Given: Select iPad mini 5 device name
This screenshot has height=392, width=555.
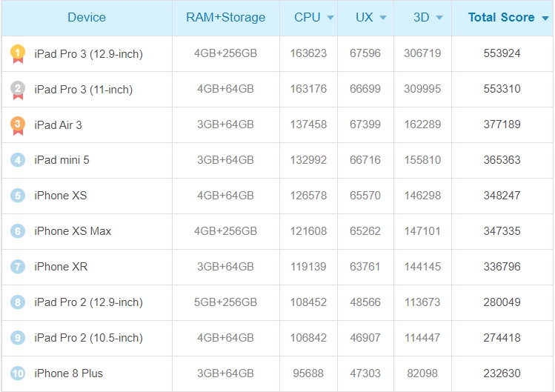Looking at the screenshot, I should (x=62, y=160).
